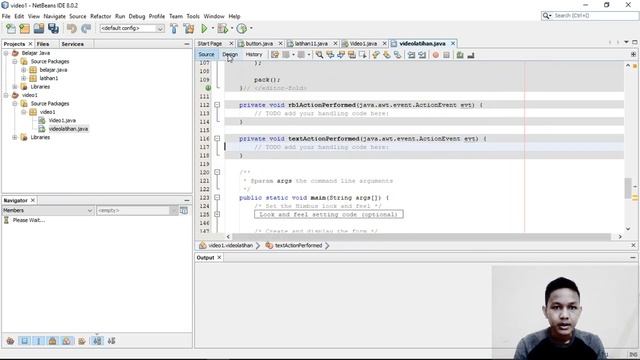
Task: Click Sort by Source in Navigator
Action: tap(111, 341)
